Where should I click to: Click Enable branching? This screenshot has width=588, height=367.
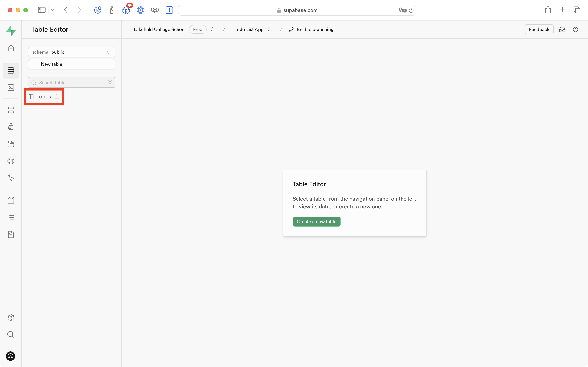point(315,29)
